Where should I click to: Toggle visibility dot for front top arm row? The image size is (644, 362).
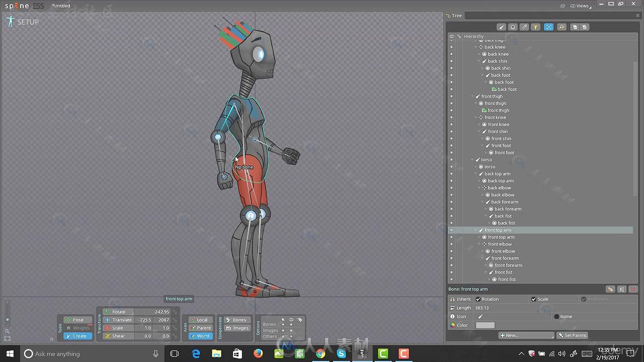(x=451, y=230)
